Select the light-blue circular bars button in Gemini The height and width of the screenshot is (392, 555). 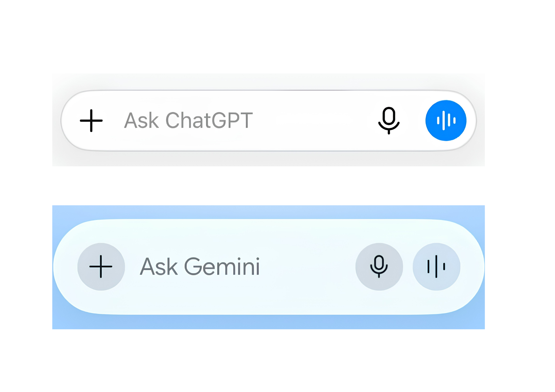point(437,267)
